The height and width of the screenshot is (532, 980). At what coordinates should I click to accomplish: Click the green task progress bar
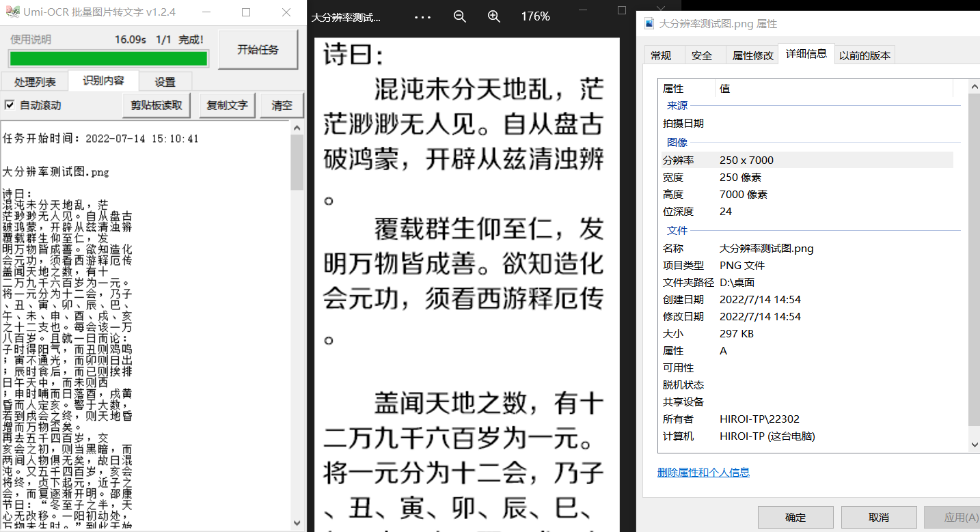pyautogui.click(x=107, y=59)
